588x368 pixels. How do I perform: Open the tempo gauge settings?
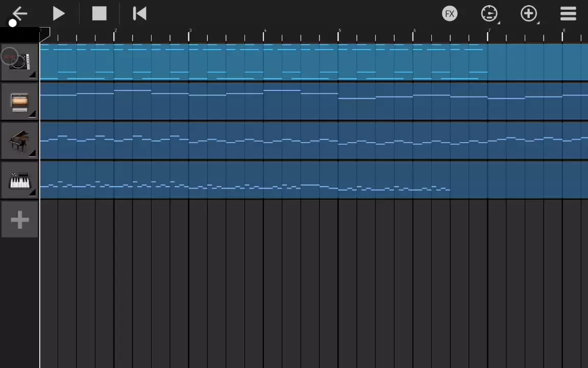tap(489, 14)
